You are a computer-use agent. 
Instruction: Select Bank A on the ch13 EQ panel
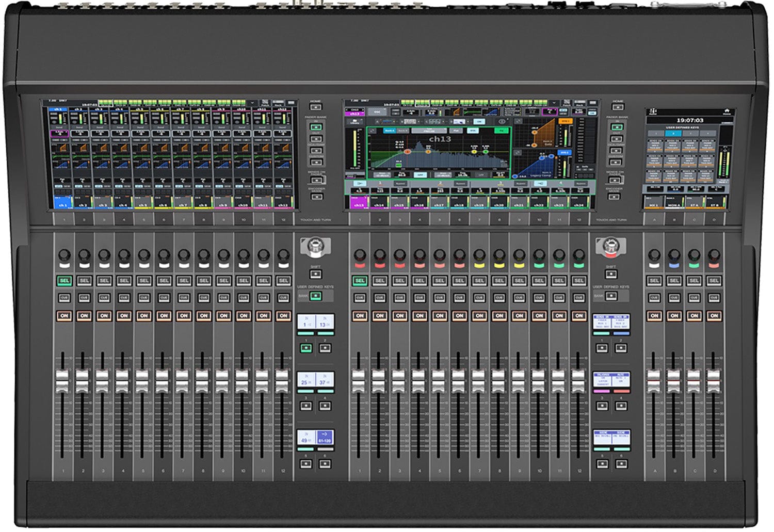(x=390, y=131)
